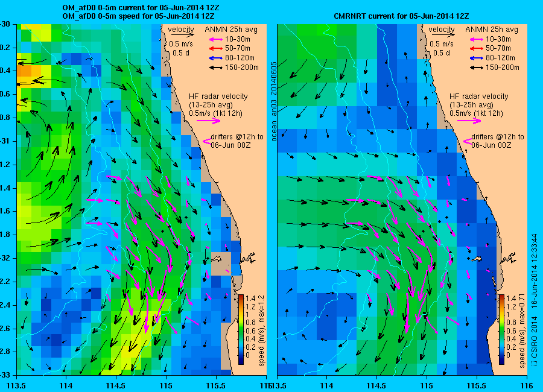543x392 pixels.
Task: Click red 50-70m legend arrow in left map
Action: coord(215,48)
